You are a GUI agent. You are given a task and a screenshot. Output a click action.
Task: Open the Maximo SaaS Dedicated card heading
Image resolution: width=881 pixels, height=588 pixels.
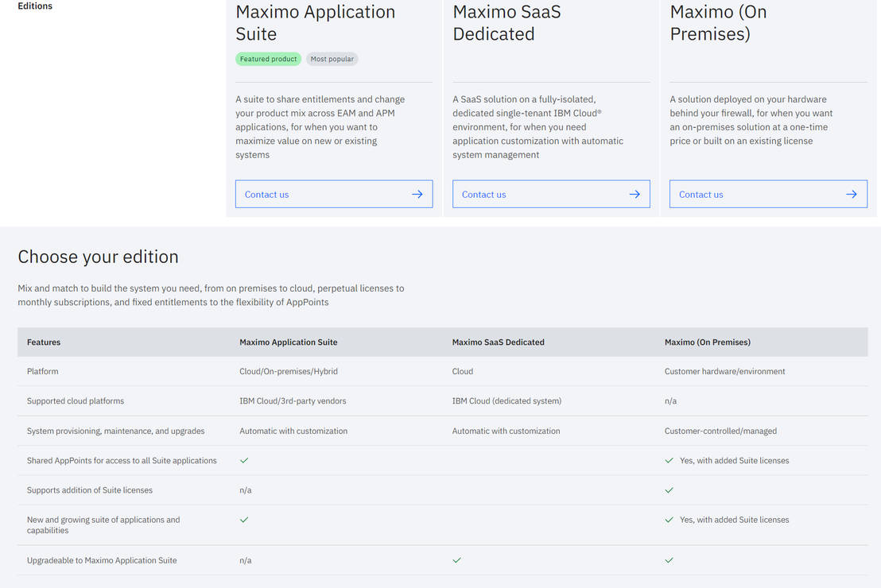pos(506,23)
